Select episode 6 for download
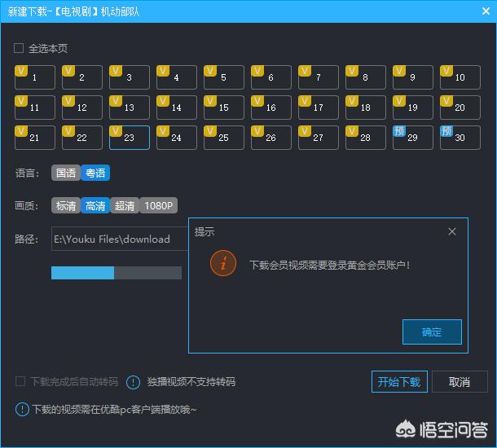This screenshot has height=448, width=497. pyautogui.click(x=271, y=77)
